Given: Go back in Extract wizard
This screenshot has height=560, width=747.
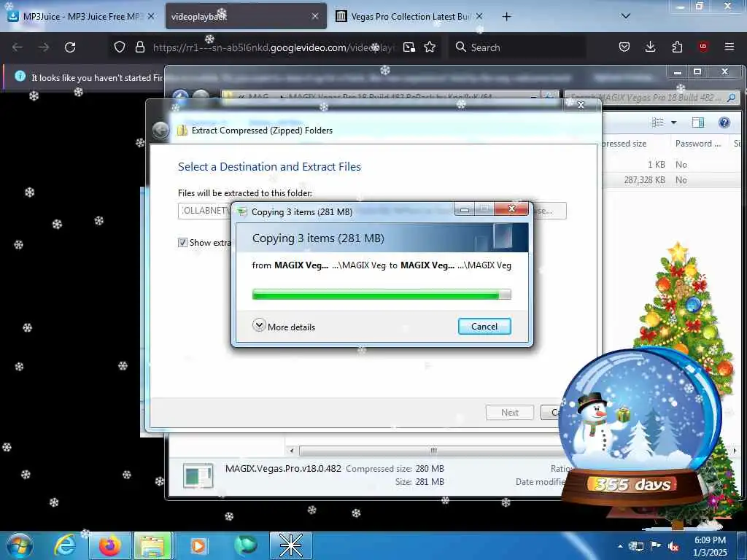Looking at the screenshot, I should (160, 131).
